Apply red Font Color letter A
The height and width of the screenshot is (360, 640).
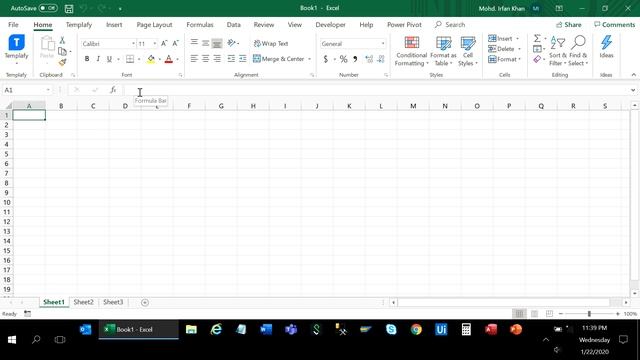point(169,59)
